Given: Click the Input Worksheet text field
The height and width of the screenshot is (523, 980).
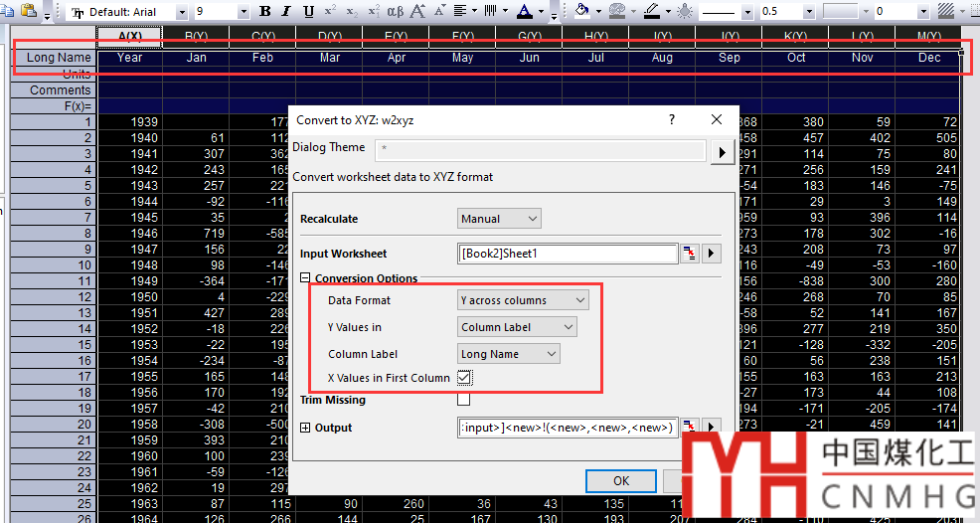Looking at the screenshot, I should [568, 254].
